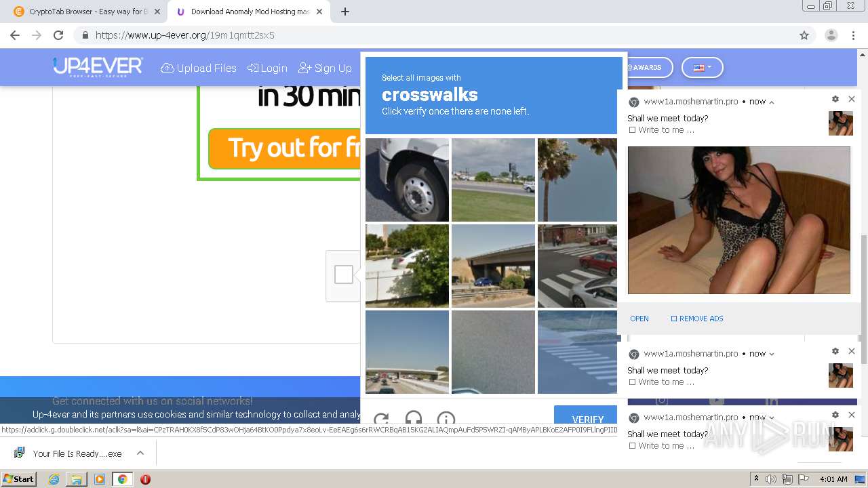The image size is (868, 488).
Task: Close the second moshemartin notification
Action: point(852,351)
